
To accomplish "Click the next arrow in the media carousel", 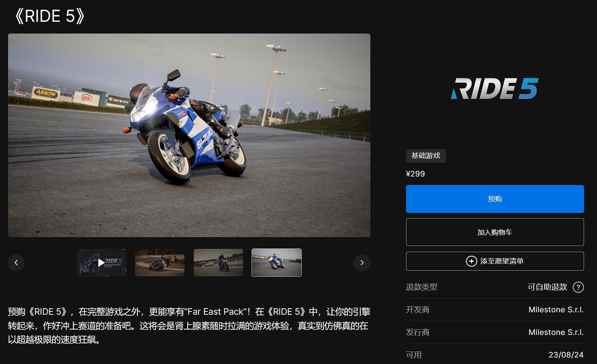I will [362, 263].
